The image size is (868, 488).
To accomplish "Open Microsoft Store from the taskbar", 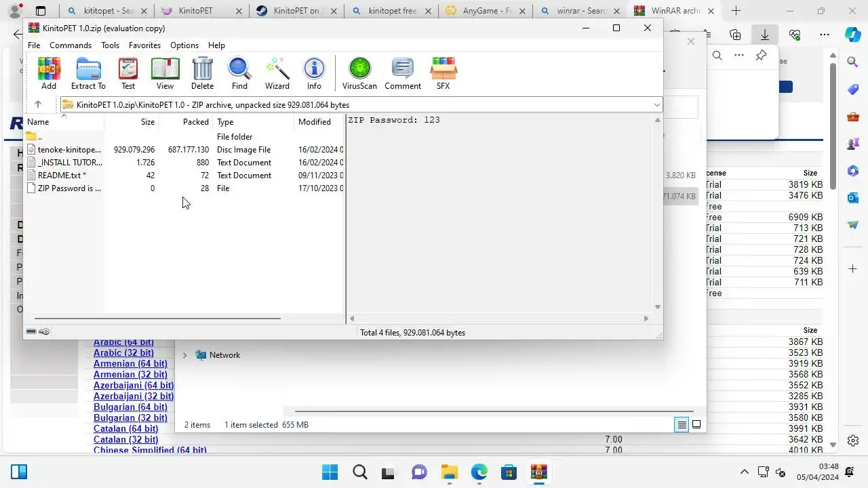I will click(509, 472).
